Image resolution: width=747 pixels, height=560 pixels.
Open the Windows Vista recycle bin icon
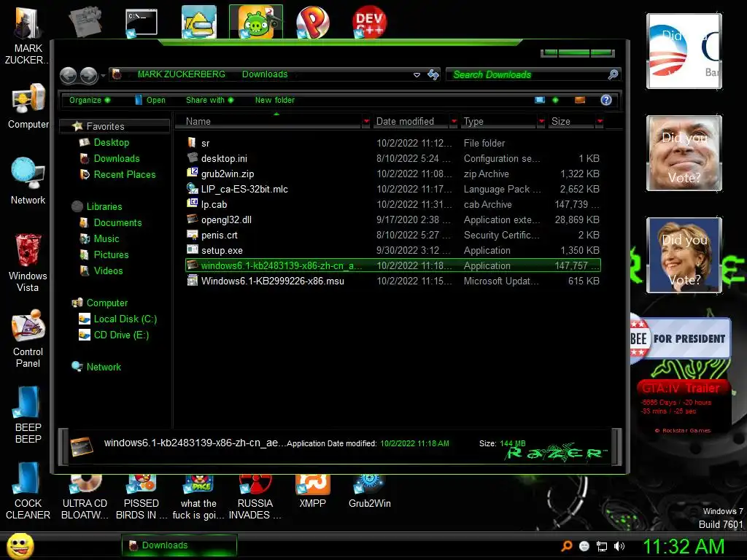(x=28, y=263)
